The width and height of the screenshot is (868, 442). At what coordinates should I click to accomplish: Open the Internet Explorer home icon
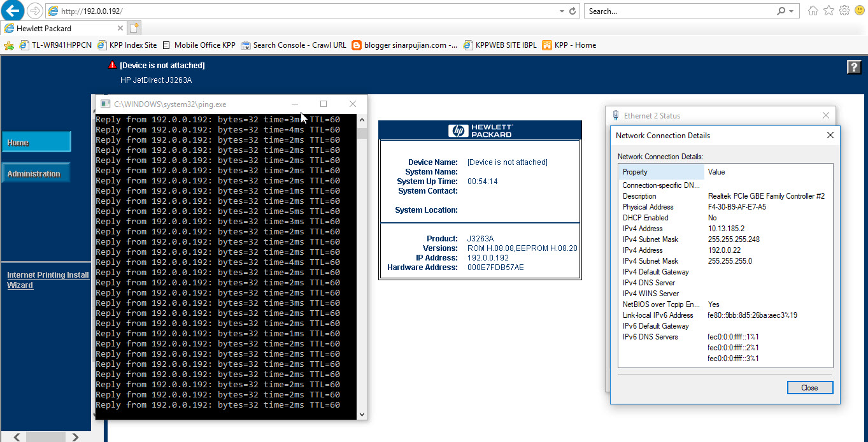coord(812,11)
